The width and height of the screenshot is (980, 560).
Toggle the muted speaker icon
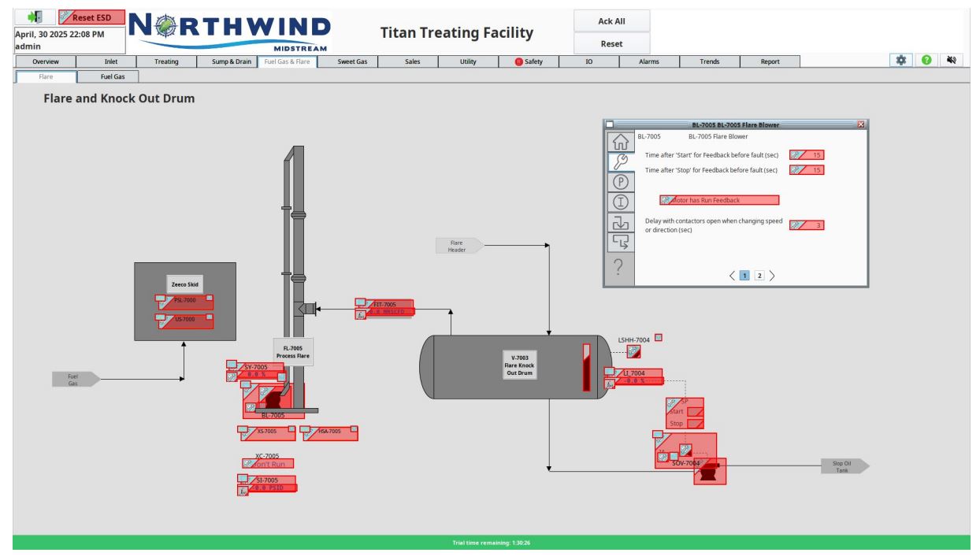click(951, 61)
